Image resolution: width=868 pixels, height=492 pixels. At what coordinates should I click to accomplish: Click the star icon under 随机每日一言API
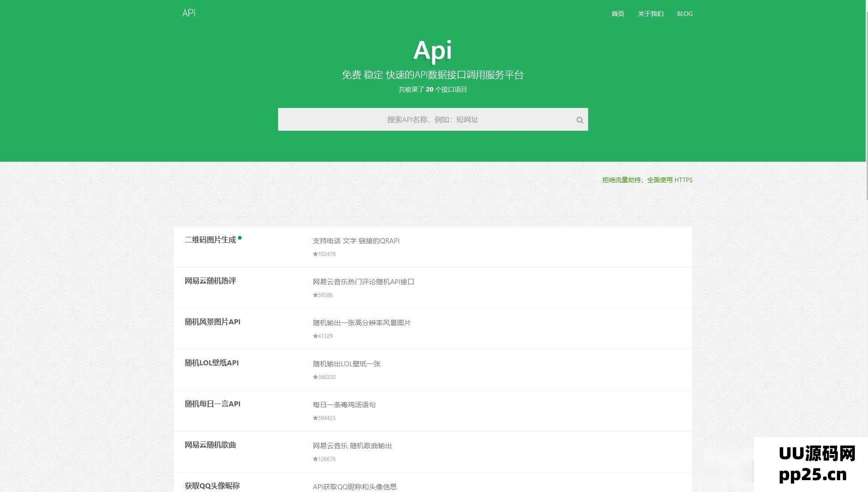[315, 418]
